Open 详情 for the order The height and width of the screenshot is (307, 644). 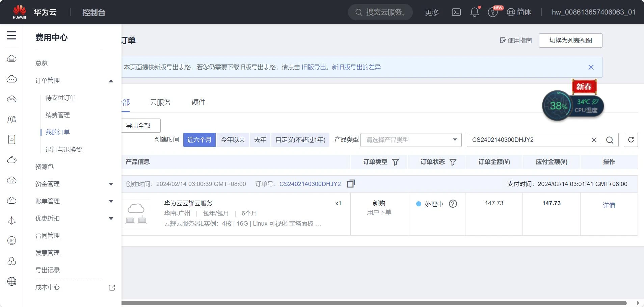point(609,205)
